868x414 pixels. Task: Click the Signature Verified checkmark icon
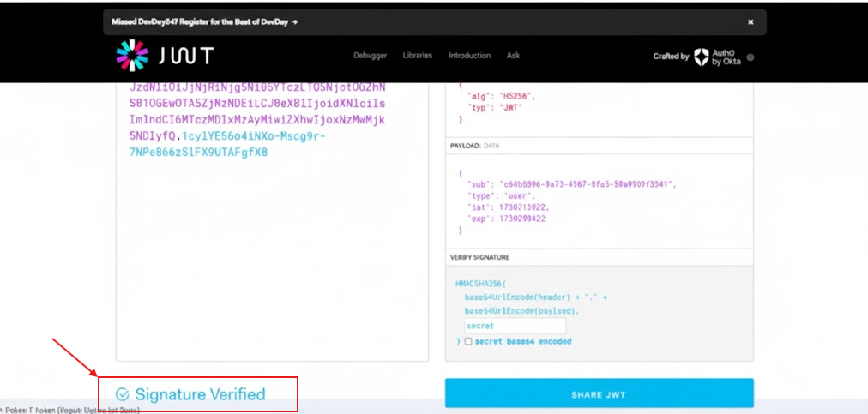122,394
